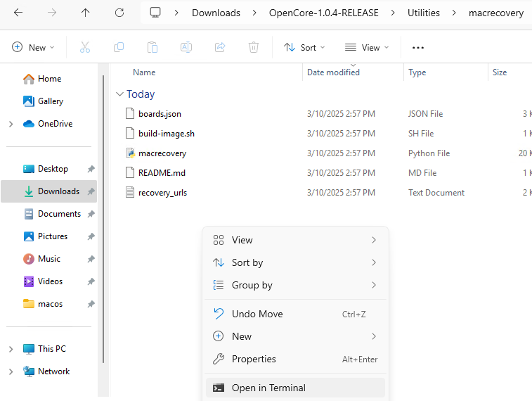The height and width of the screenshot is (401, 532).
Task: Expand chevron after Downloads in breadcrumb
Action: point(254,13)
